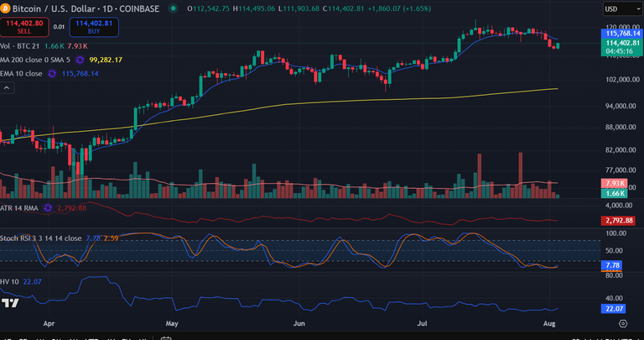Click the Jun label on the time axis
Screen dimensions: 644x340
pyautogui.click(x=299, y=323)
